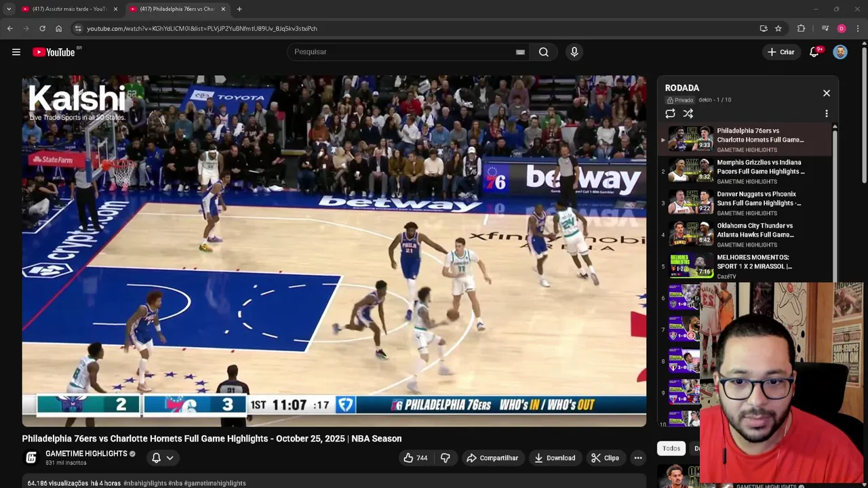Open the playlist three-dot options menu
868x488 pixels.
point(827,114)
